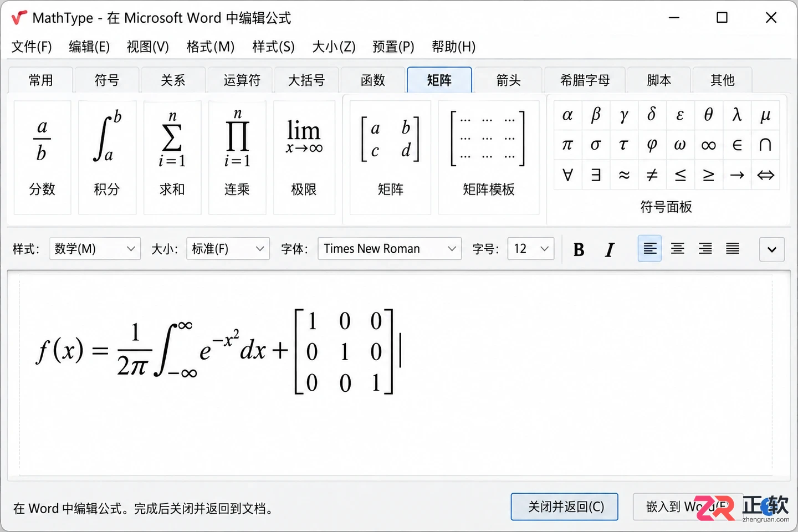Insert the integral template (积分)

(x=107, y=157)
